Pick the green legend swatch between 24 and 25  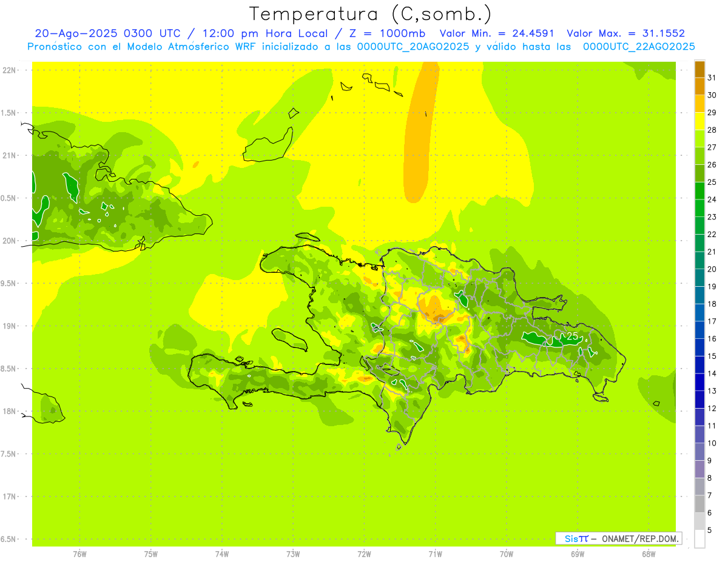pyautogui.click(x=699, y=191)
